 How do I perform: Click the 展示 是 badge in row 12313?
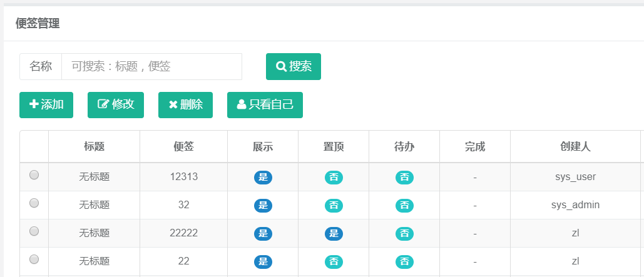pos(263,178)
